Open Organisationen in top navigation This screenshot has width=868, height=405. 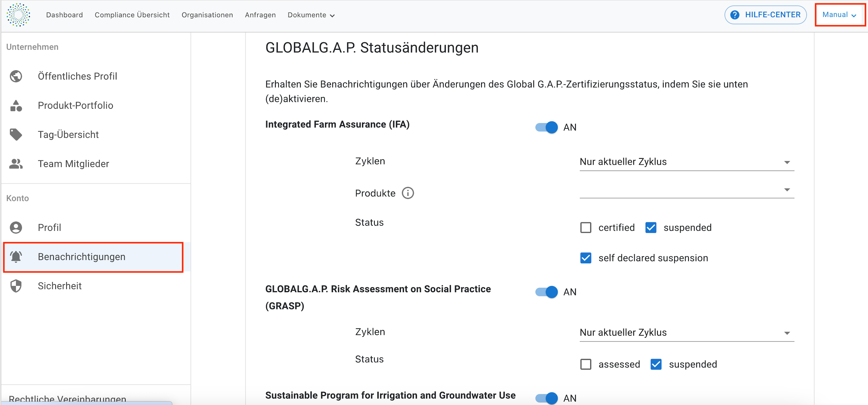coord(207,15)
